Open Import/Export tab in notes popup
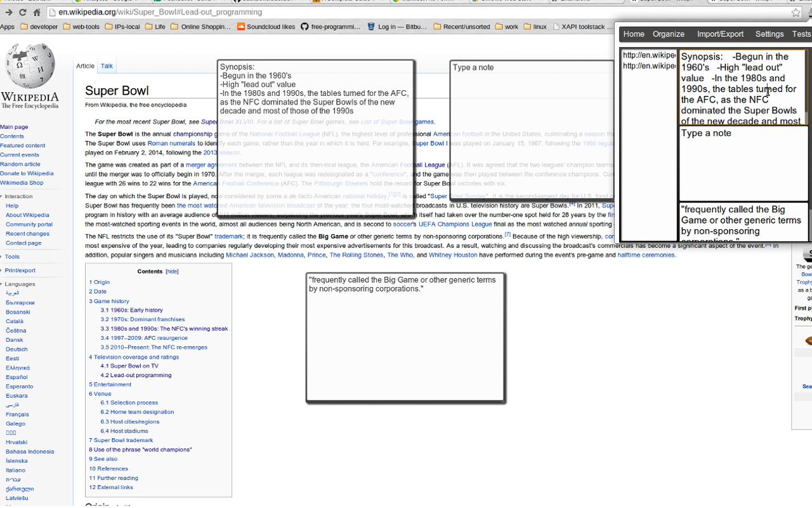The width and height of the screenshot is (812, 508). pos(720,34)
